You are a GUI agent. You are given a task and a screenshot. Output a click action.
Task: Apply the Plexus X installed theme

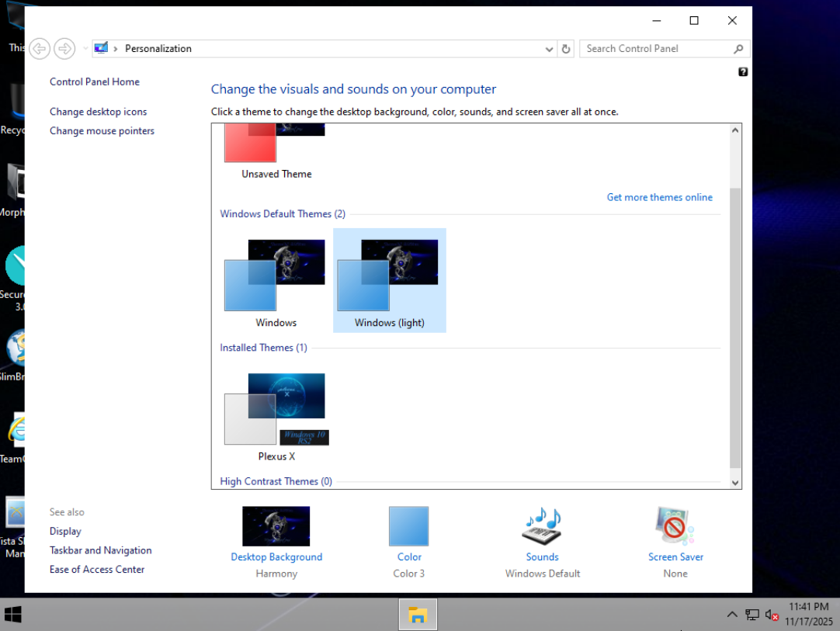click(276, 416)
